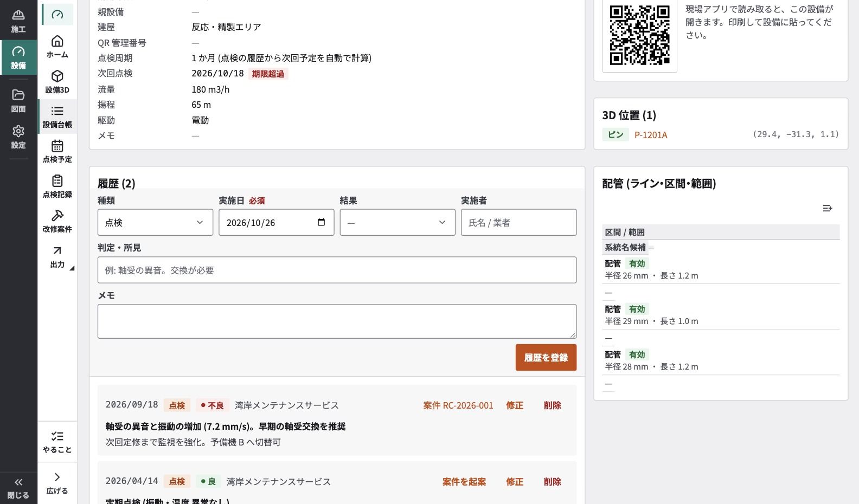The image size is (859, 504).
Task: Open the 結果 dropdown
Action: 398,222
